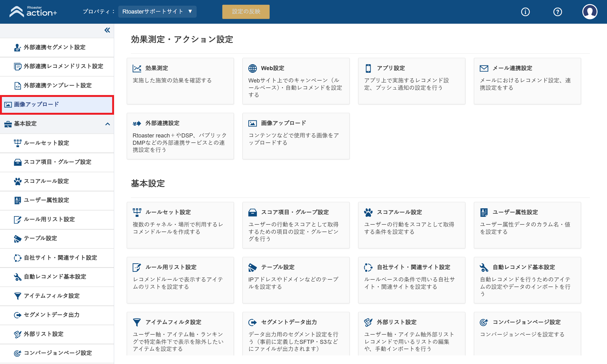Image resolution: width=607 pixels, height=364 pixels.
Task: Collapse the sidebar with the double-chevron
Action: [x=107, y=30]
